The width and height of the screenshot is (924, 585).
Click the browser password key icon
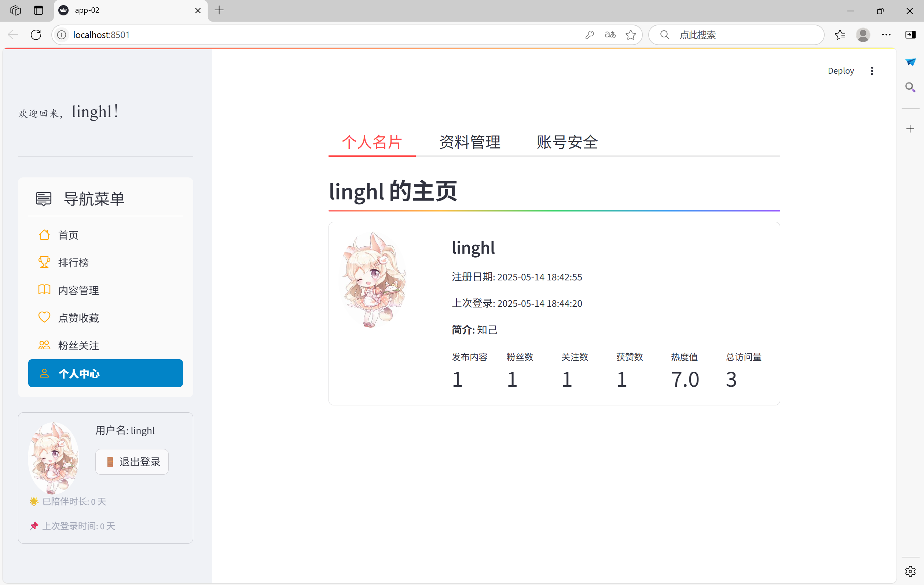tap(590, 35)
